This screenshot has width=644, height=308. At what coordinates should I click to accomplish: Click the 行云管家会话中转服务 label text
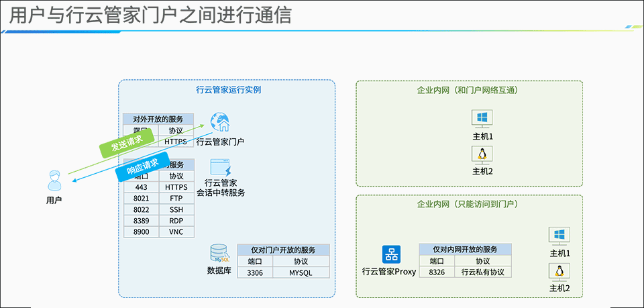[221, 188]
